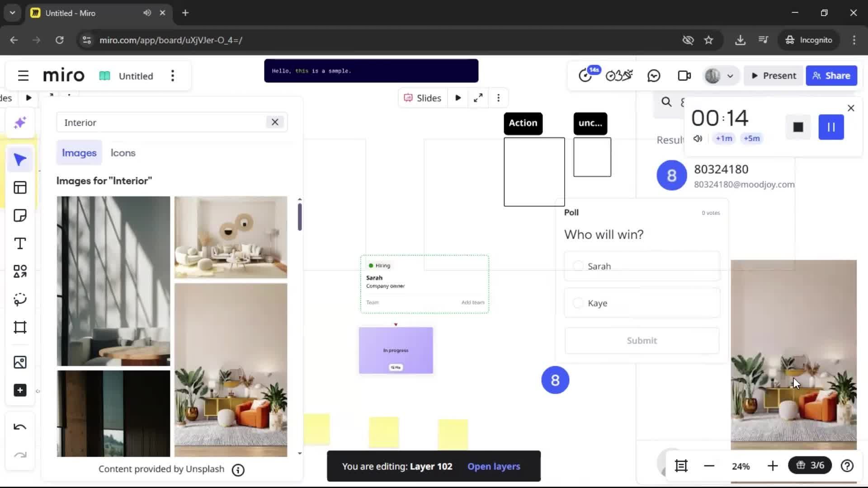Pause the running timer
This screenshot has height=488, width=868.
click(831, 127)
